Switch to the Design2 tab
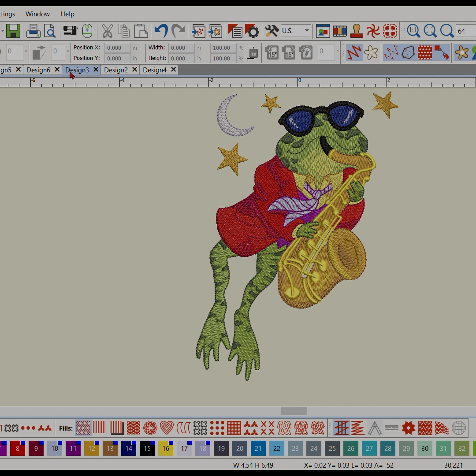Viewport: 476px width, 476px height. tap(116, 70)
